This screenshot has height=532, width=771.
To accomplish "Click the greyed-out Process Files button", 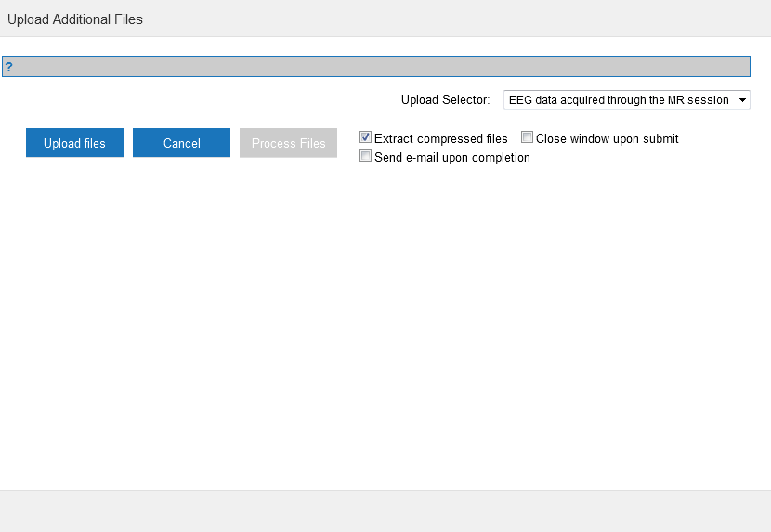I will coord(288,143).
